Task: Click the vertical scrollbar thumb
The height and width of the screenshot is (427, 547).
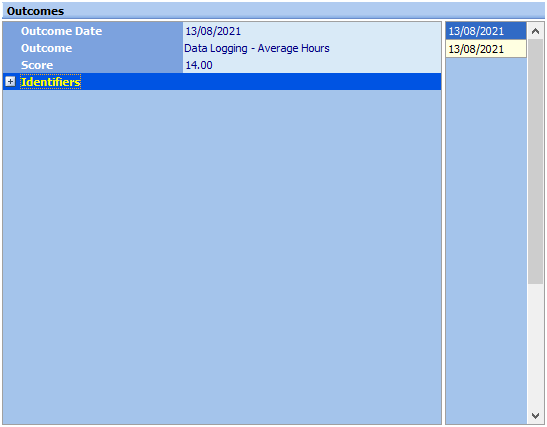Action: click(535, 162)
